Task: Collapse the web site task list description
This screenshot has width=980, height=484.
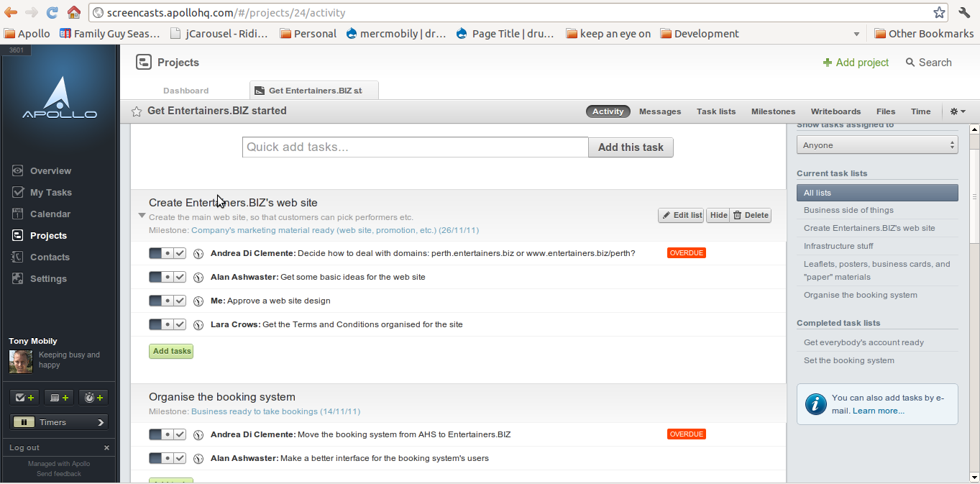Action: (x=142, y=215)
